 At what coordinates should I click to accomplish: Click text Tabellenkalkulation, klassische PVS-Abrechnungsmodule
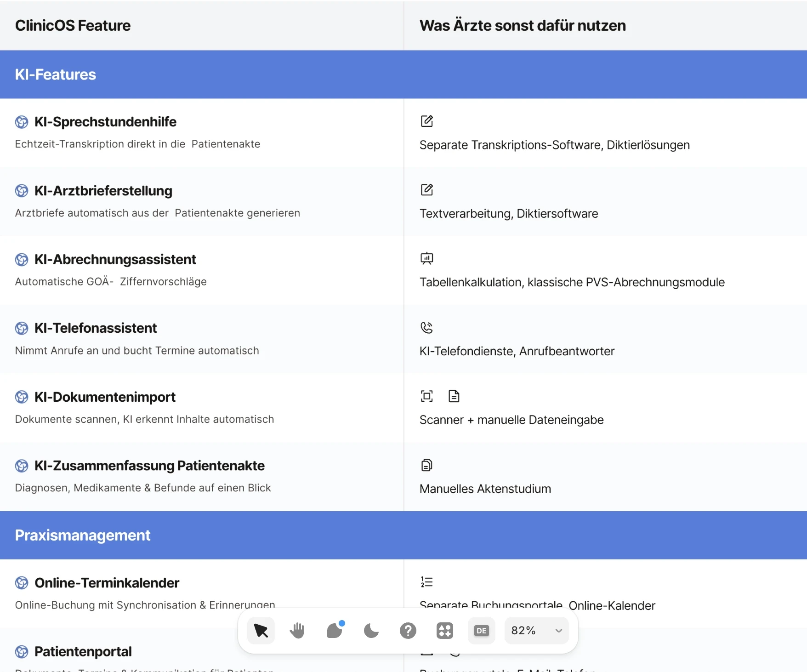572,282
